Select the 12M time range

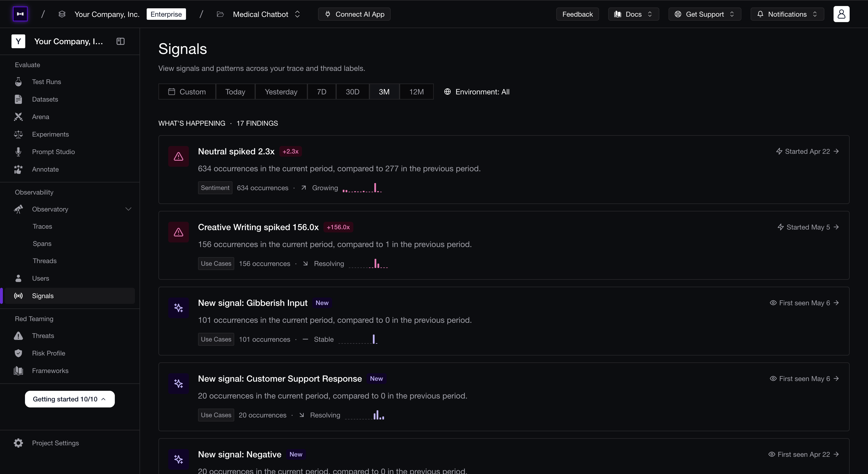pyautogui.click(x=416, y=92)
